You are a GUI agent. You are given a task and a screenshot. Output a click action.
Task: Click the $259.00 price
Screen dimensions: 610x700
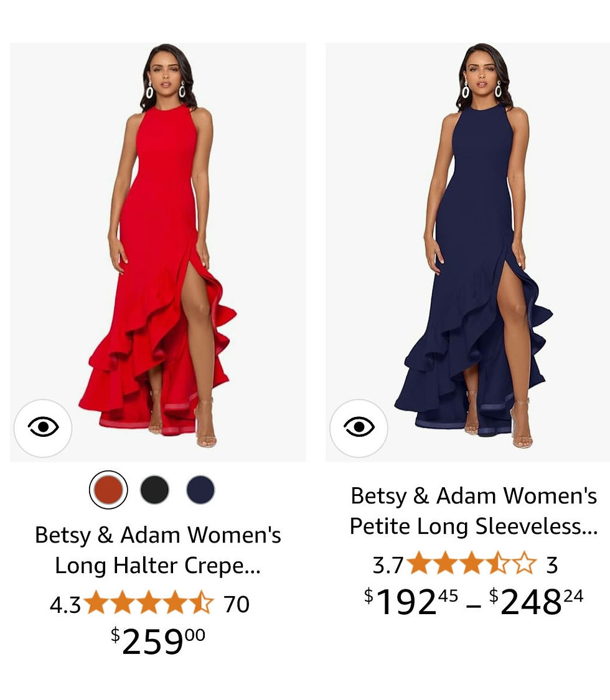click(x=158, y=642)
